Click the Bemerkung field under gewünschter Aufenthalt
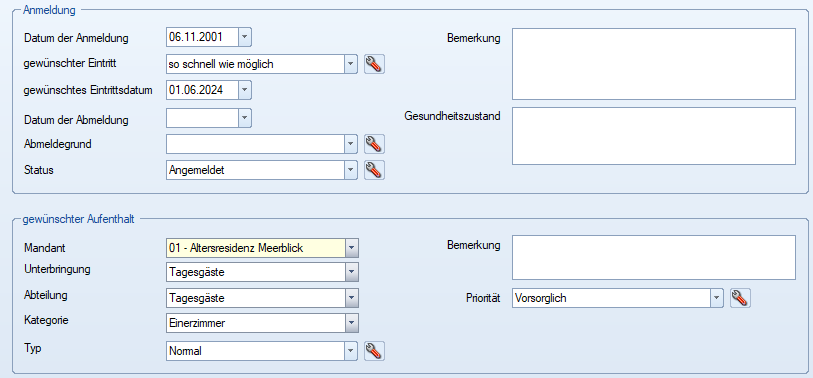Image resolution: width=813 pixels, height=378 pixels. [654, 258]
